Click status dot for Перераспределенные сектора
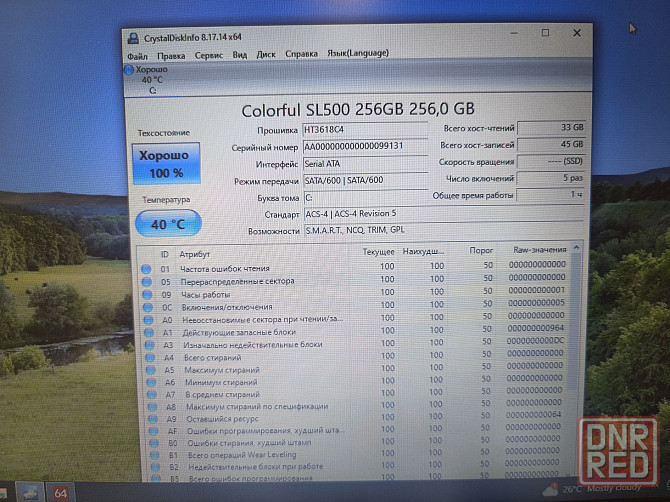 pos(147,282)
